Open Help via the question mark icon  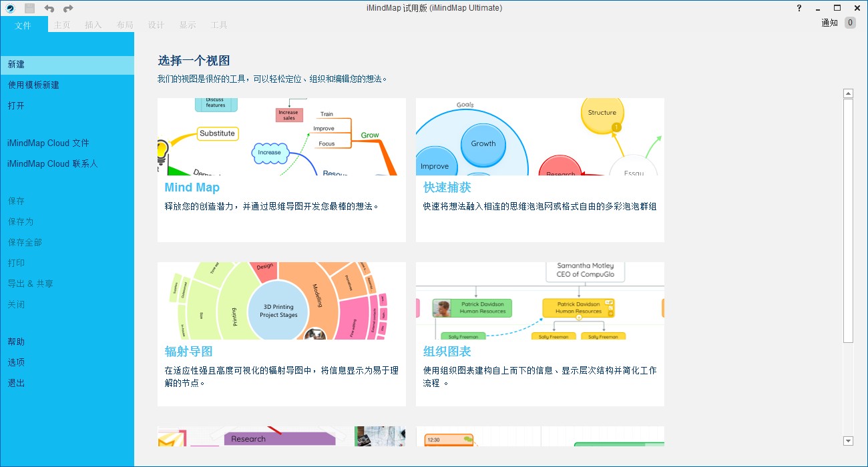click(799, 8)
